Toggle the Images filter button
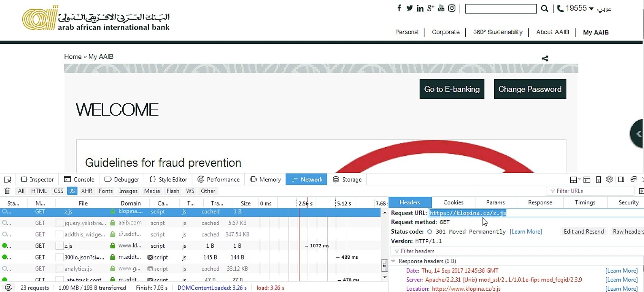 128,191
